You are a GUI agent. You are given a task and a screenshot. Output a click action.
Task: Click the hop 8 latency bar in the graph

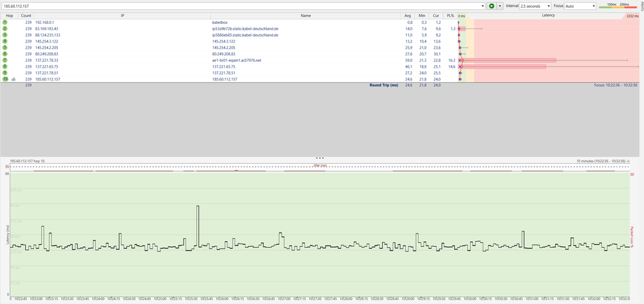(x=503, y=66)
